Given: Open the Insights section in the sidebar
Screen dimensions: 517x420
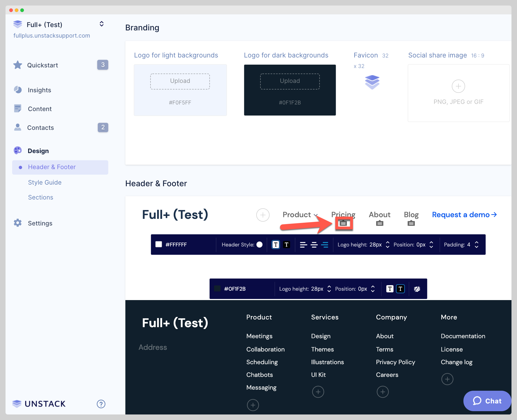Looking at the screenshot, I should coord(39,90).
